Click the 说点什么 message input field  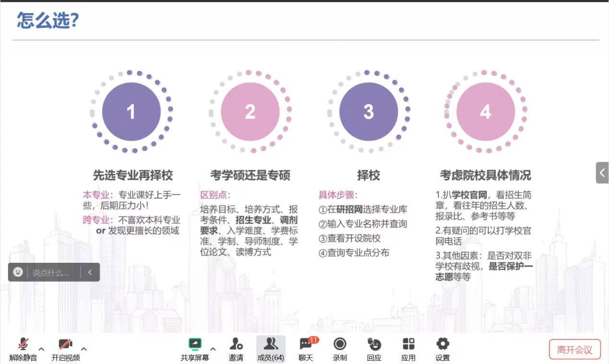tap(53, 272)
